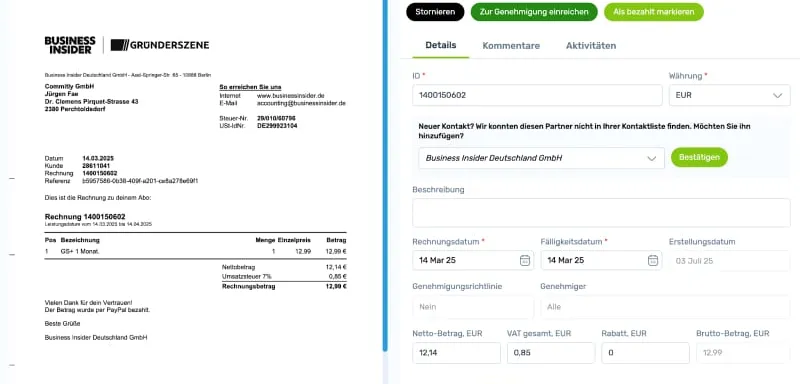Image resolution: width=800 pixels, height=384 pixels.
Task: Confirm new contact with Bestätigen button
Action: (699, 157)
